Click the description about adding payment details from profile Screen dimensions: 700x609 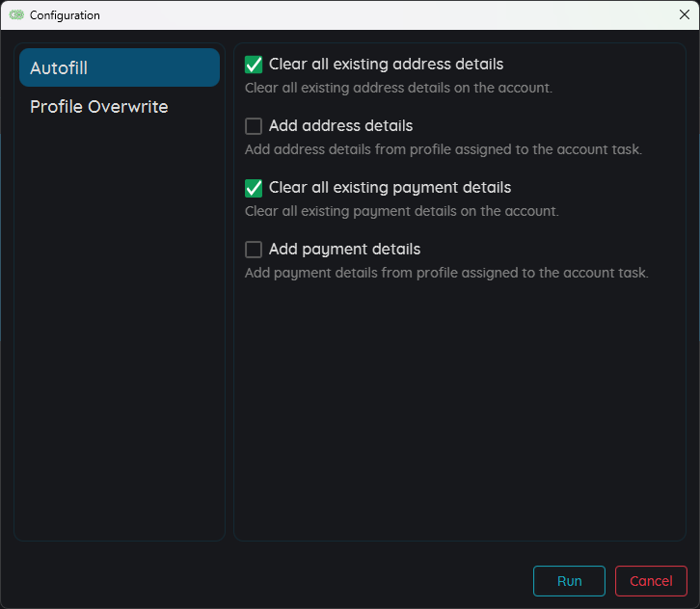point(446,273)
